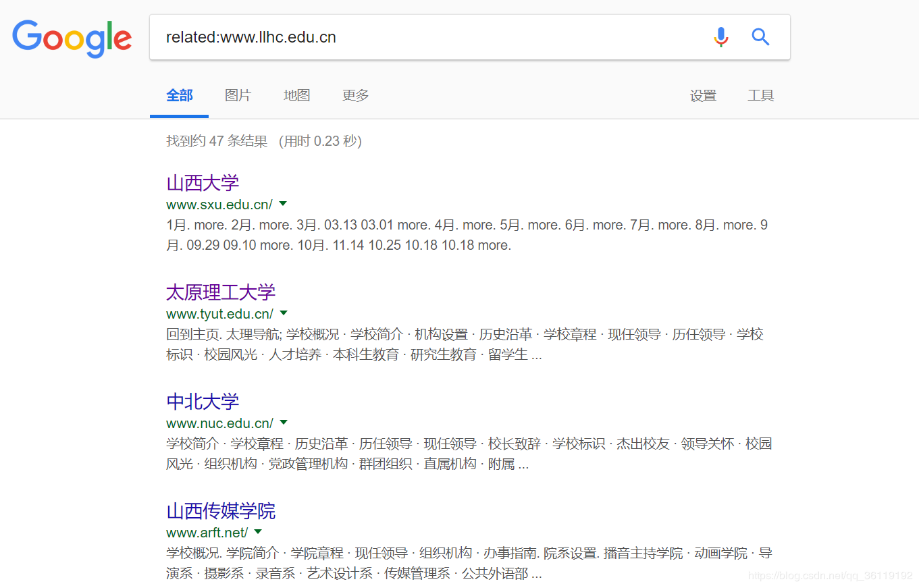Click the 中北大学 snippet starting with 学校简介
The height and width of the screenshot is (588, 919).
tap(469, 454)
